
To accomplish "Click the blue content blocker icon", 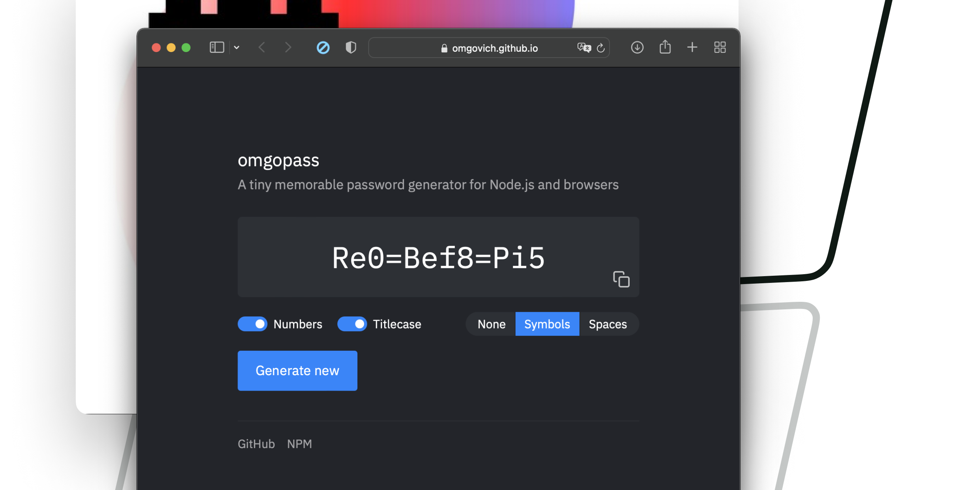I will point(323,48).
